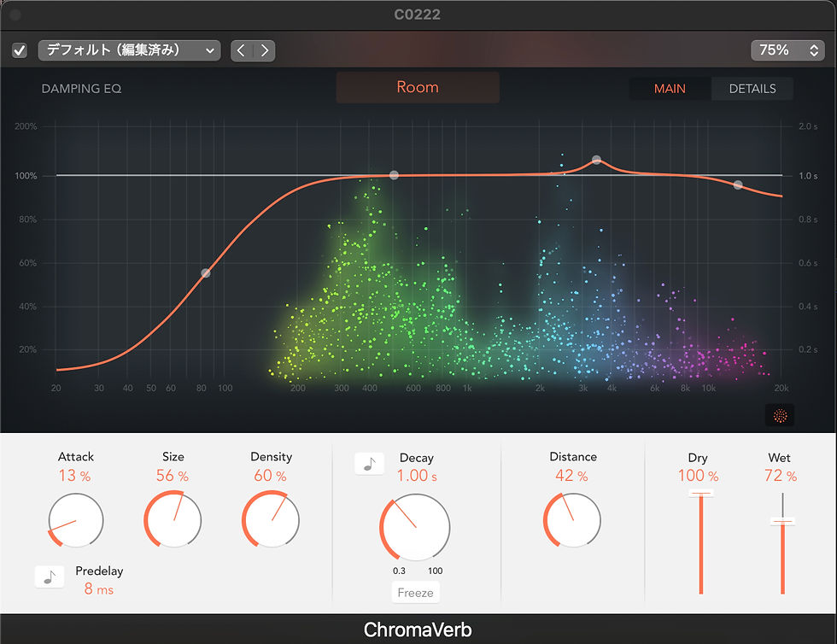
Task: Click the Wet 72 % value
Action: coord(781,475)
